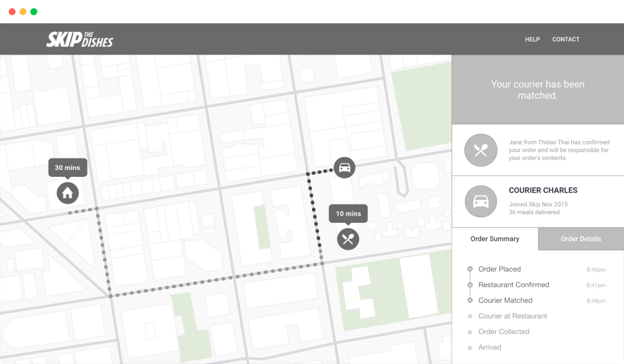Click the 30 mins tooltip bubble
Screen dimensions: 624x364
tap(67, 168)
